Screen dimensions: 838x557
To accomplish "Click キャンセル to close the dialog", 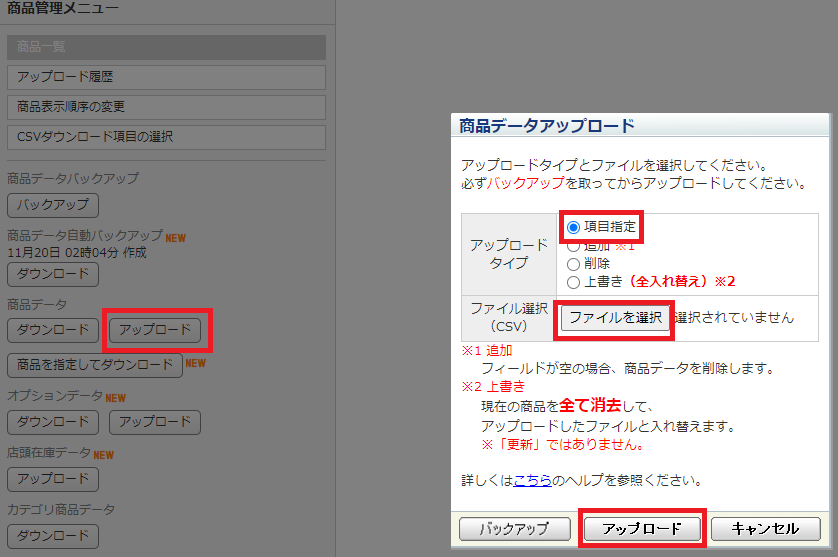I will pos(765,529).
